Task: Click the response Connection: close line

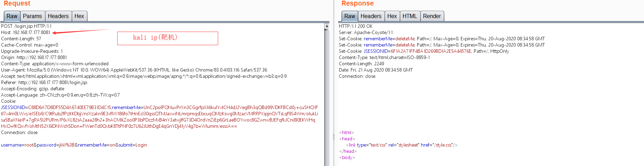Action: click(357, 76)
